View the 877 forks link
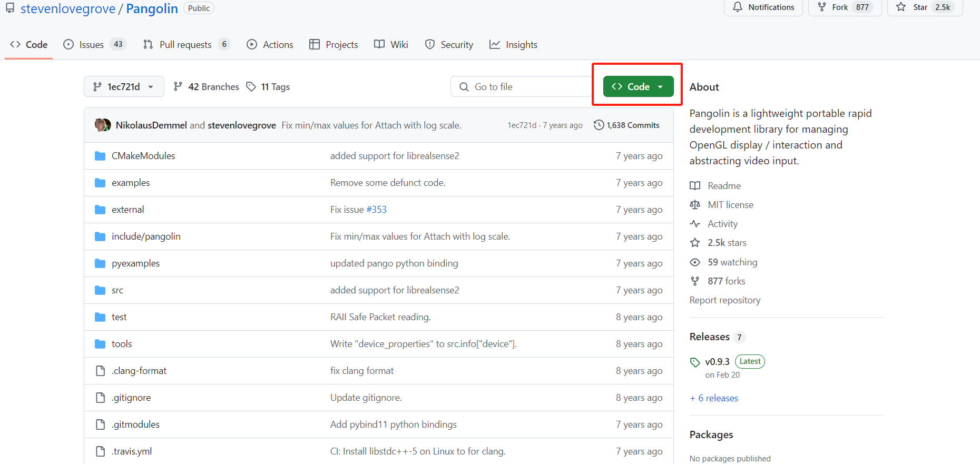Screen dimensions: 980x464 tap(727, 281)
